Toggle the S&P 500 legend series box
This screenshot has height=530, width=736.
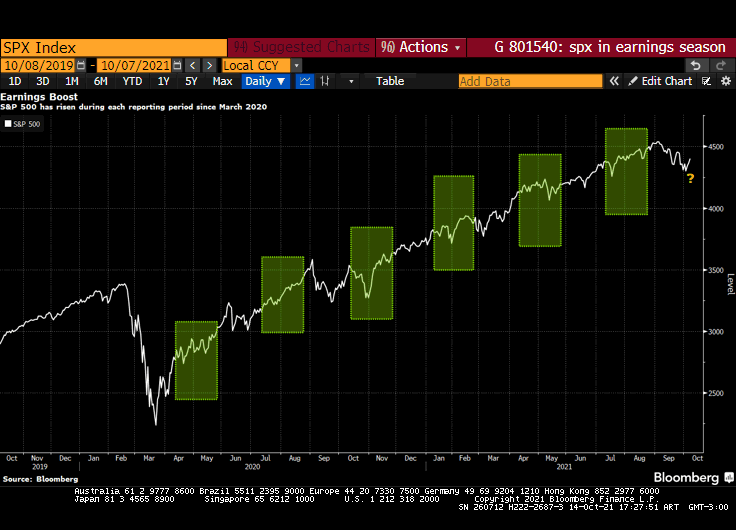click(x=8, y=124)
